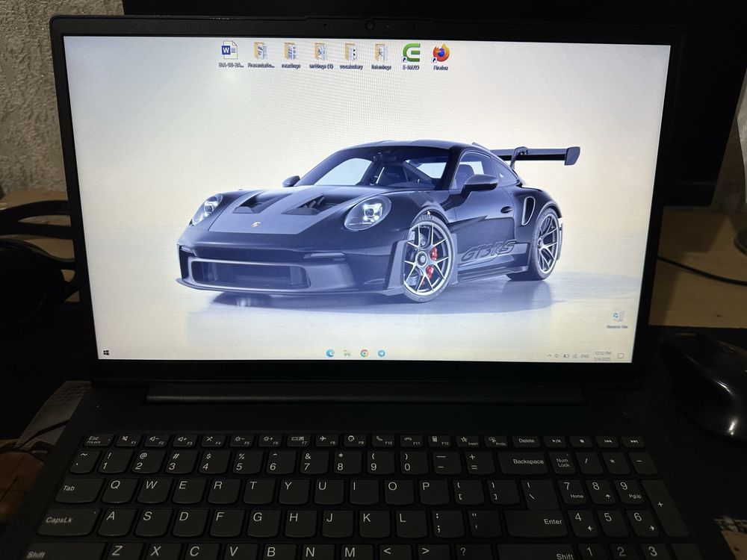The height and width of the screenshot is (560, 747).
Task: Open the taskbar clock and date
Action: [x=602, y=356]
